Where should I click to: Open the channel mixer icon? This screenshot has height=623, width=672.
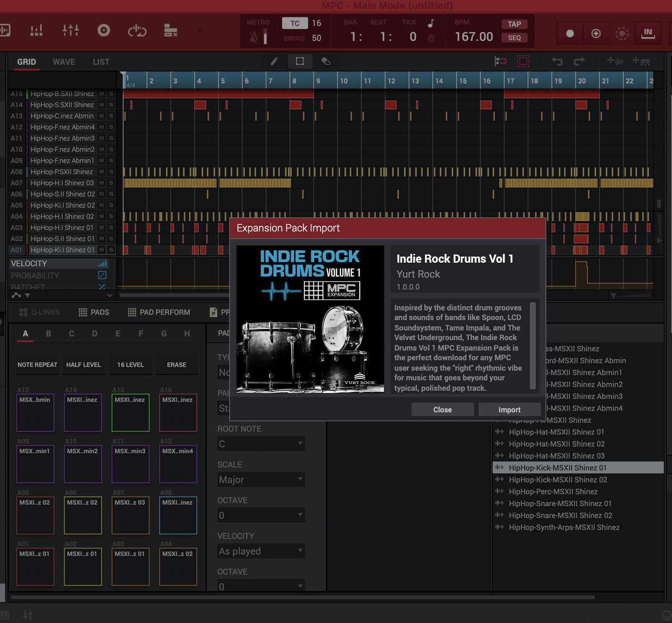click(71, 31)
